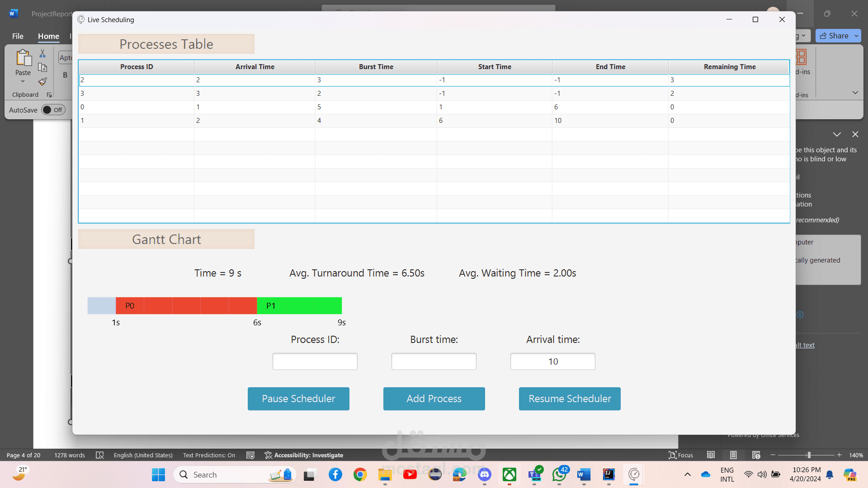868x488 pixels.
Task: Click the Start Time column header
Action: [495, 67]
